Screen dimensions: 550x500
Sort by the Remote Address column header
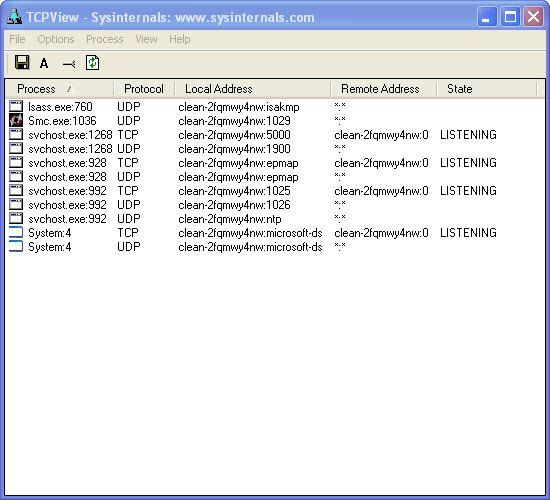pos(384,89)
